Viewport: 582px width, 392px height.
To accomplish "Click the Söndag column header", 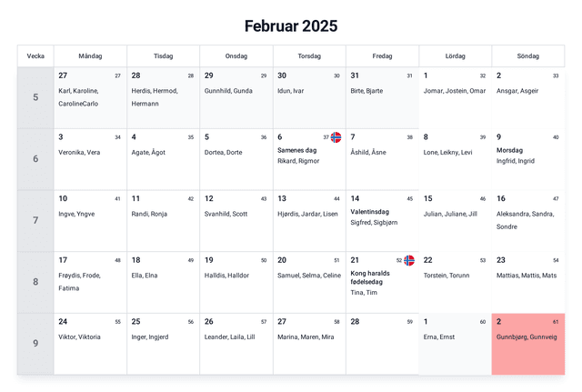I will tap(527, 56).
